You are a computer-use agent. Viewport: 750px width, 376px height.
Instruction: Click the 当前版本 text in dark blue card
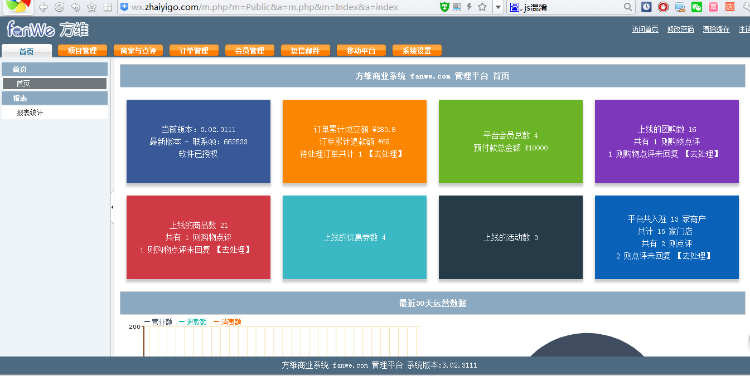(x=198, y=129)
